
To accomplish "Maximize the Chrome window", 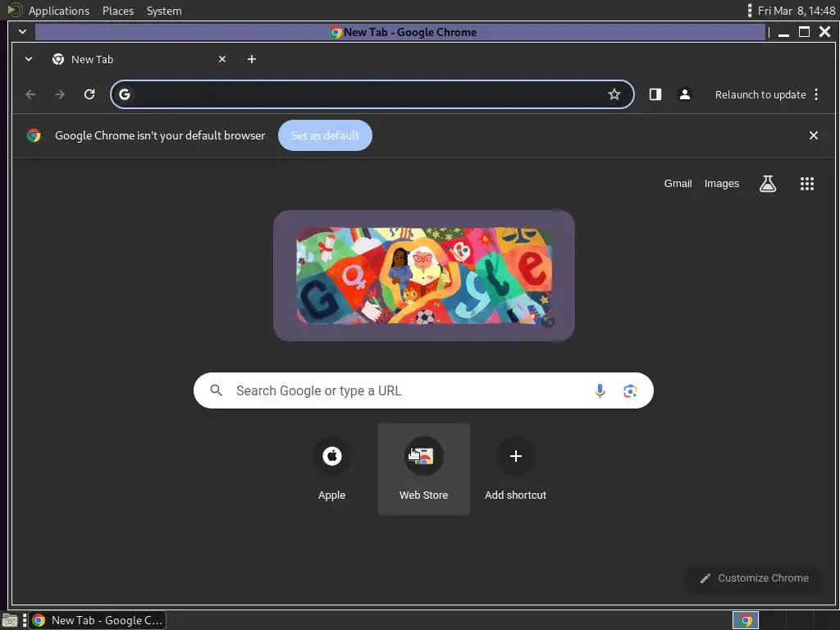I will 804,32.
